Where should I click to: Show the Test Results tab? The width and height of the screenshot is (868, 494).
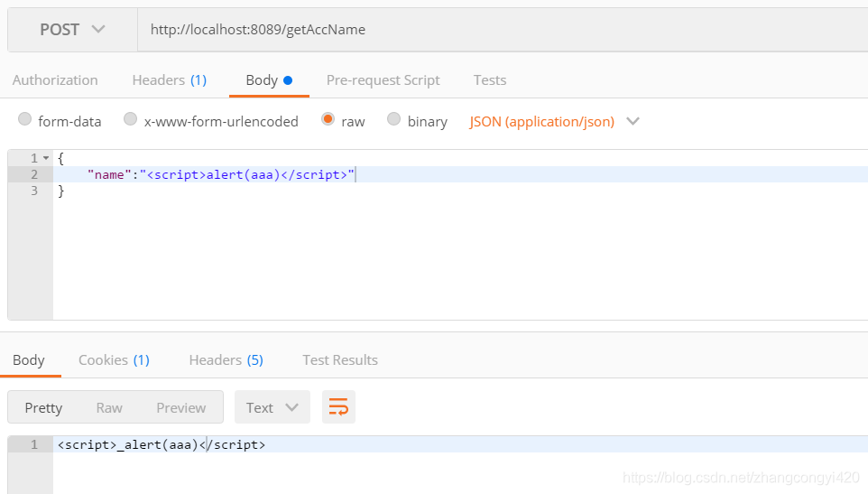coord(340,360)
